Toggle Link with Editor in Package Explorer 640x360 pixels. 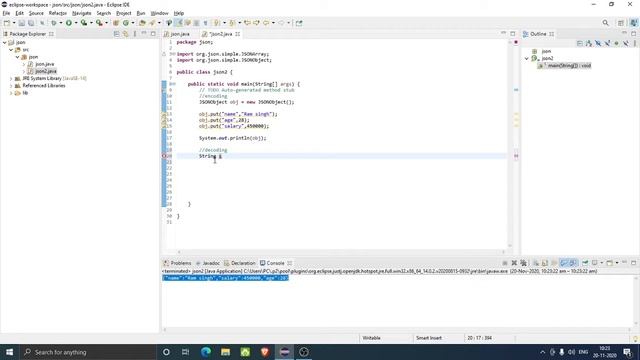click(x=126, y=34)
